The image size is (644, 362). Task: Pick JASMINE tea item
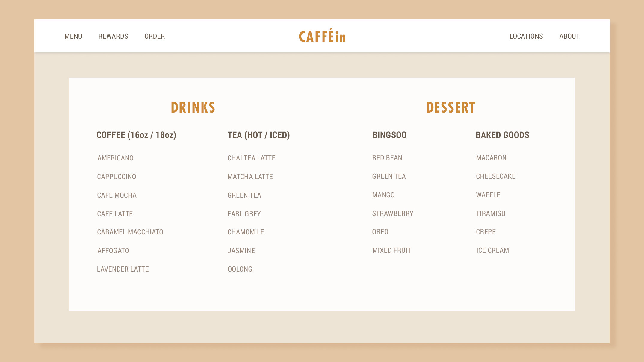point(241,251)
